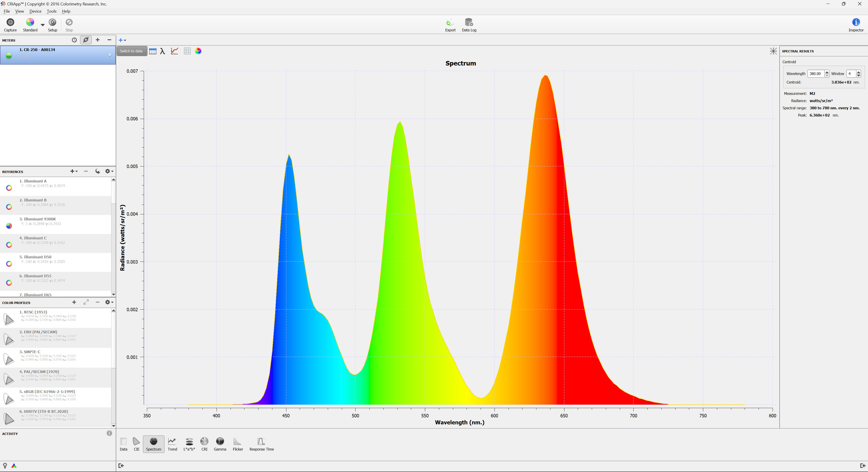The image size is (868, 472).
Task: Toggle the grid display icon
Action: tap(187, 51)
